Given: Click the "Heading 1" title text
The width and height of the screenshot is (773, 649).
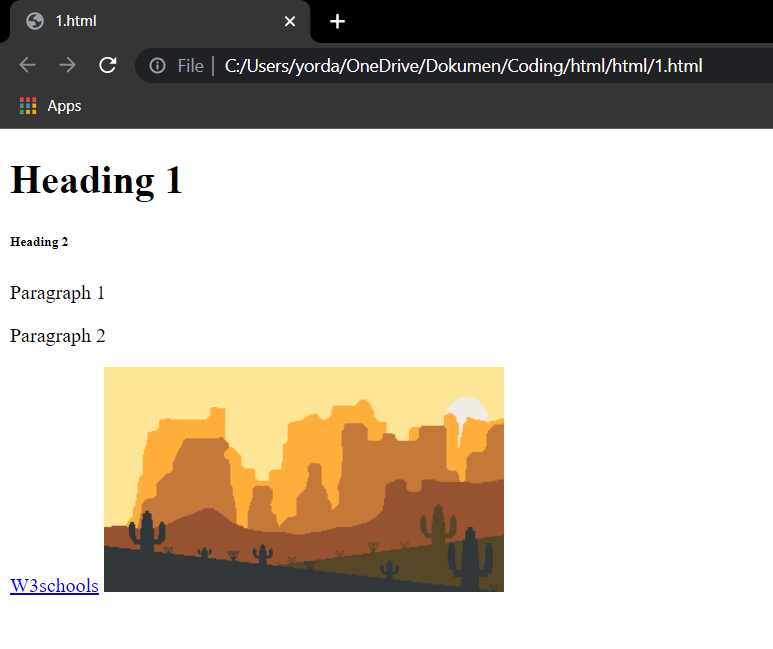Looking at the screenshot, I should point(96,180).
